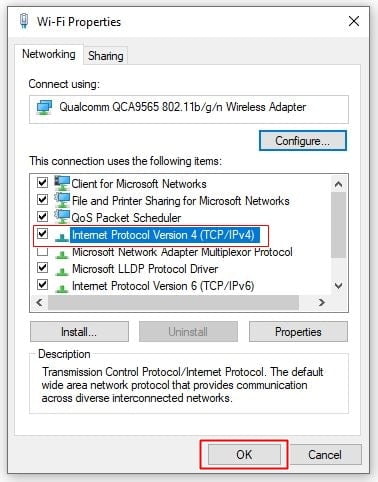Select the Networking tab

[49, 54]
